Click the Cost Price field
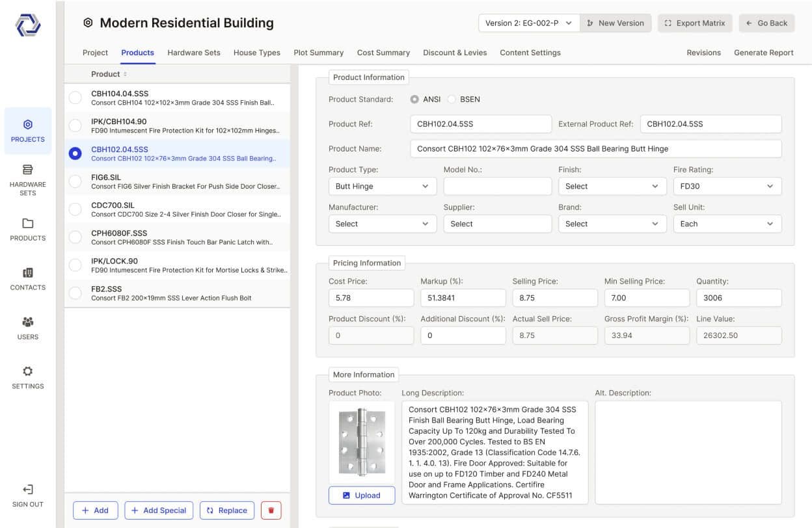 point(371,298)
